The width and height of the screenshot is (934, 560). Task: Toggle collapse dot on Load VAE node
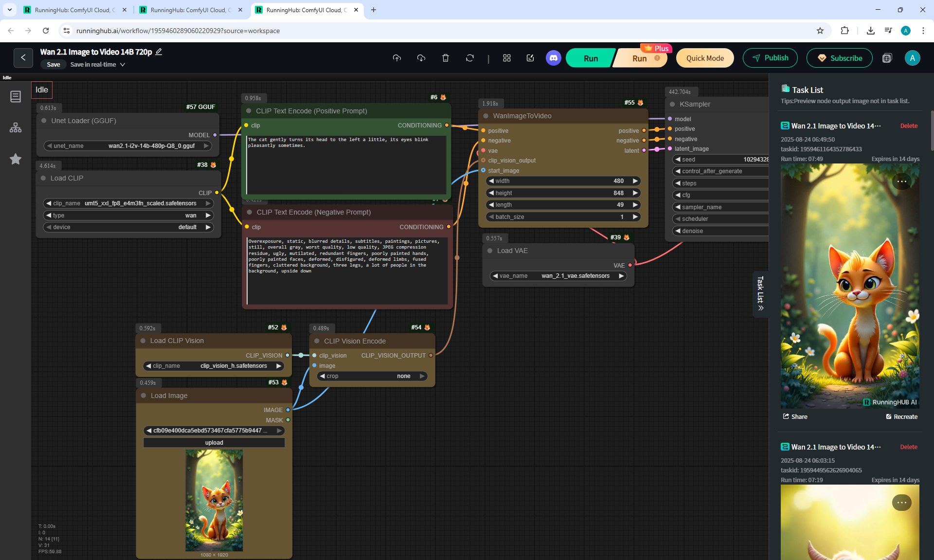tap(490, 251)
